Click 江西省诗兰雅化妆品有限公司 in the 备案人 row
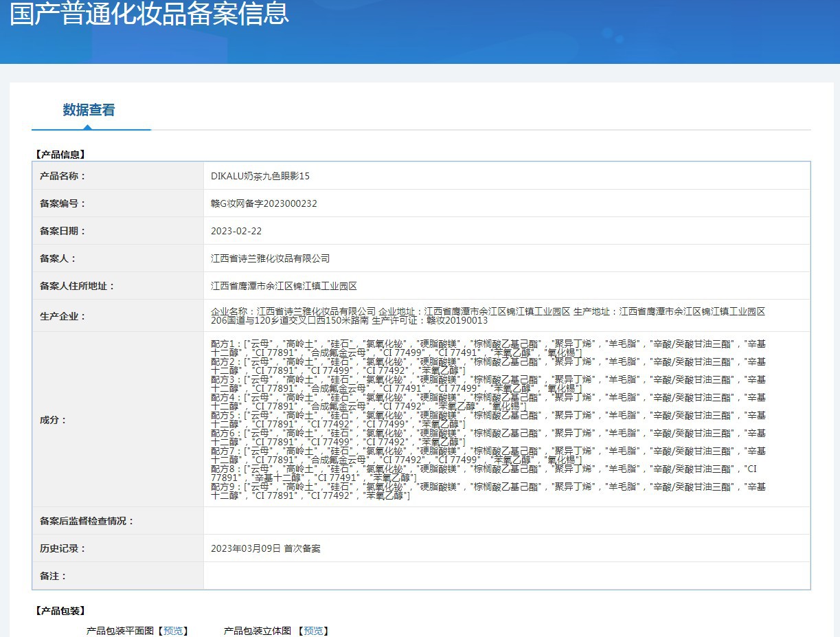 pos(270,258)
